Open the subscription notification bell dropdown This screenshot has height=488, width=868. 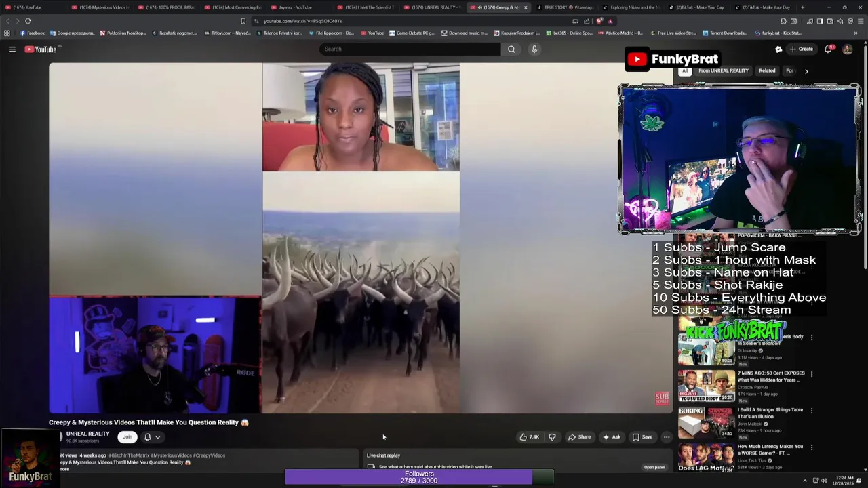coord(152,437)
